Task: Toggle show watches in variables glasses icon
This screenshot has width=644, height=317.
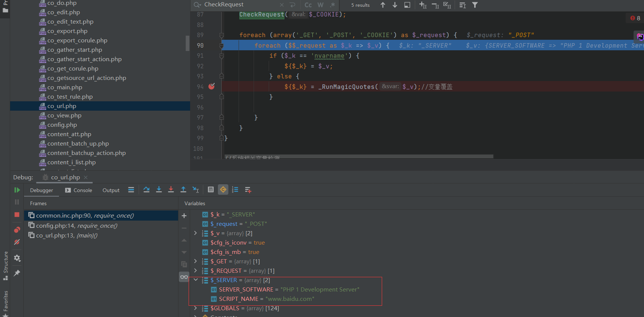Action: tap(184, 277)
